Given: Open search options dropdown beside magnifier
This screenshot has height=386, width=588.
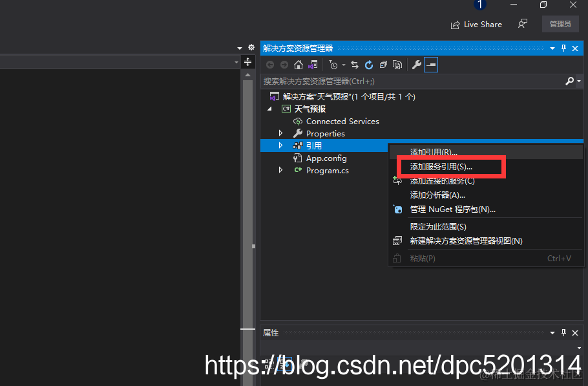Looking at the screenshot, I should tap(578, 81).
